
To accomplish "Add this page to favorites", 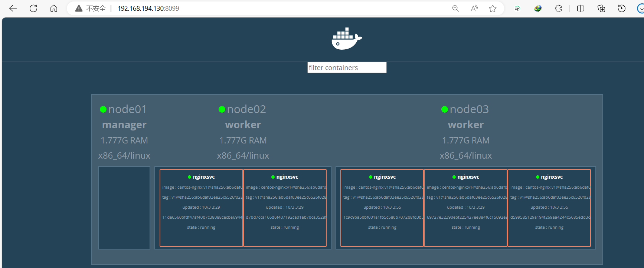I will [x=493, y=9].
